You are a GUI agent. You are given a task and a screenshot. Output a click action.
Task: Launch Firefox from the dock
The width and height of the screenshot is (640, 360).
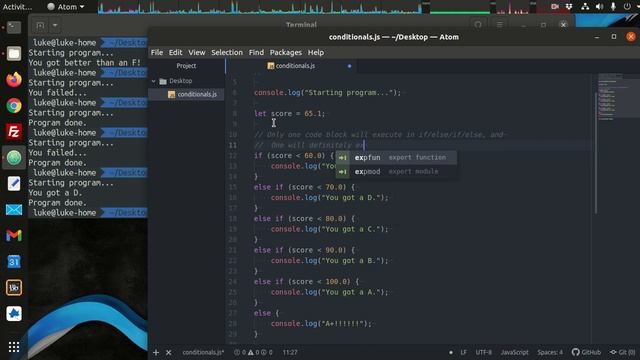[x=14, y=80]
